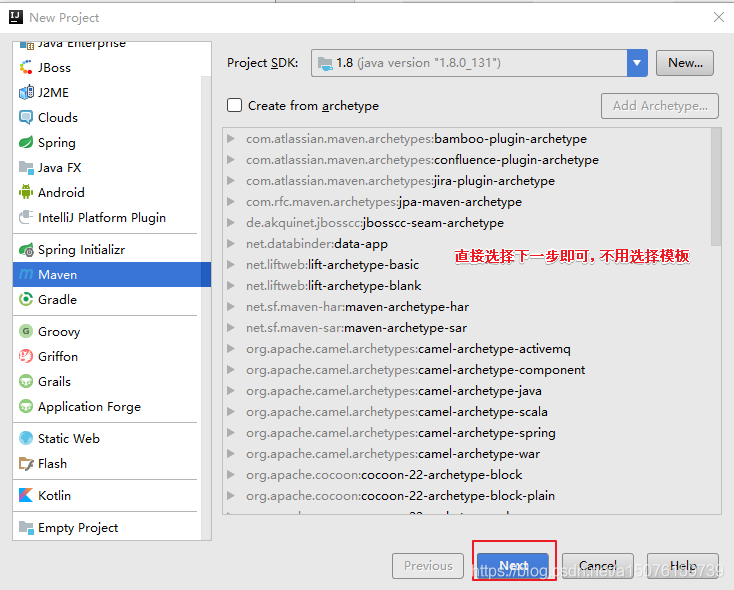The image size is (734, 590).
Task: Close the New Project dialog
Action: (x=719, y=17)
